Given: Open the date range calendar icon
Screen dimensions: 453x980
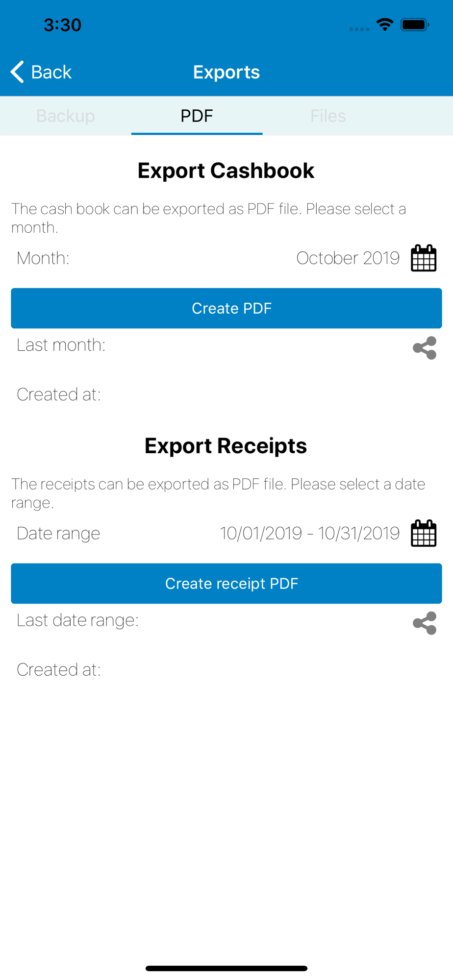Looking at the screenshot, I should click(424, 533).
